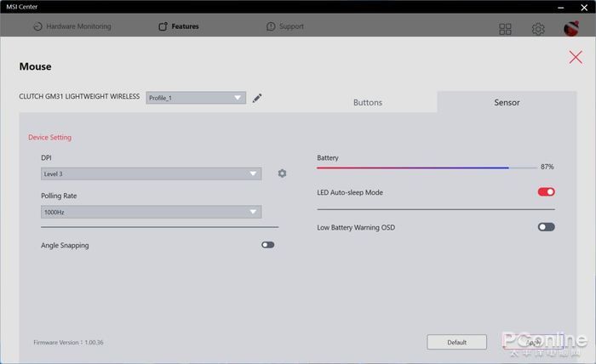
Task: Click the Features tab icon
Action: pyautogui.click(x=163, y=26)
